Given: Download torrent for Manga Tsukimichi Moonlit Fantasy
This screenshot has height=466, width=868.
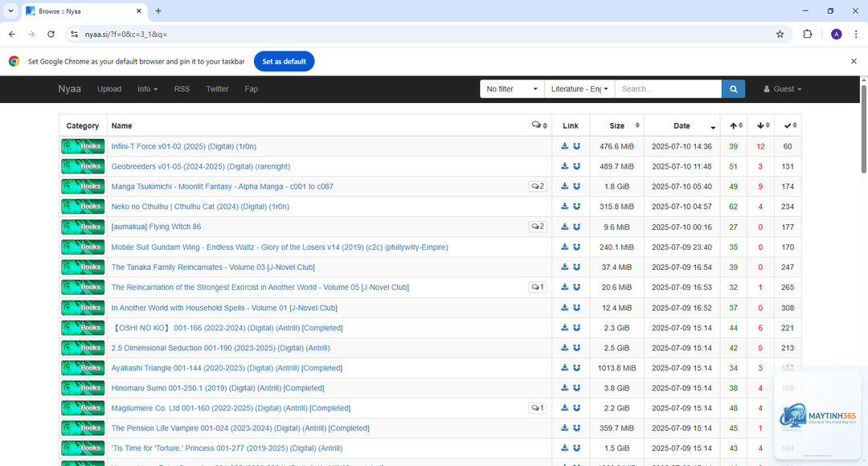Looking at the screenshot, I should [x=565, y=186].
